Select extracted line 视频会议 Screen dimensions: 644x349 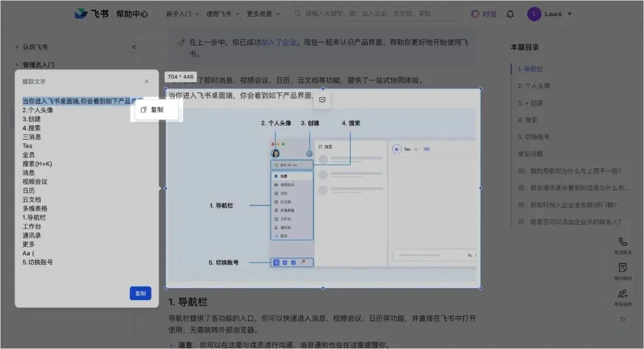pos(35,182)
